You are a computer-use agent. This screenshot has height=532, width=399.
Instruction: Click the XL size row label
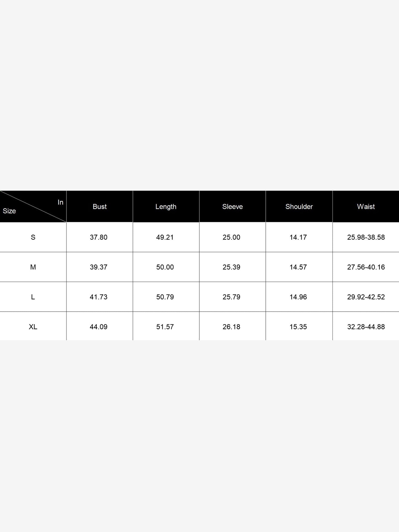click(33, 327)
